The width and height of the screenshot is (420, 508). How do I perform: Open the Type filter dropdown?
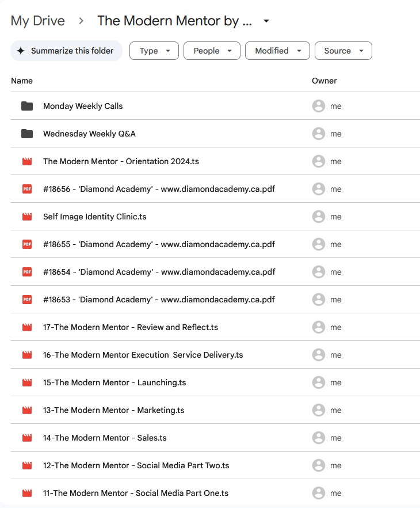[154, 51]
